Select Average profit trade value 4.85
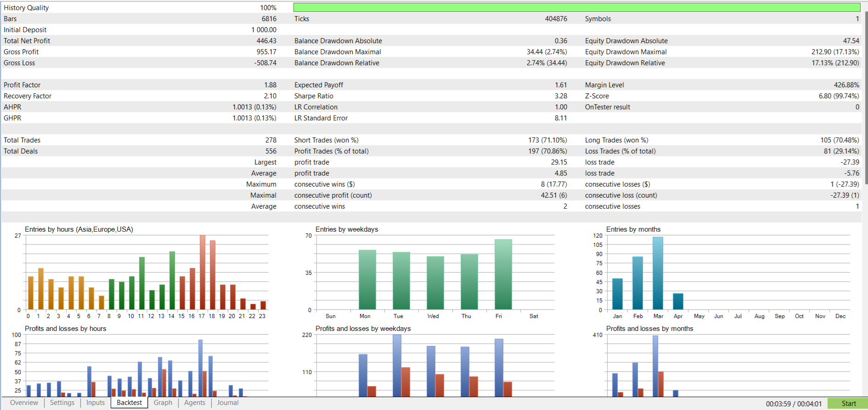Image resolution: width=868 pixels, height=410 pixels. pos(561,173)
